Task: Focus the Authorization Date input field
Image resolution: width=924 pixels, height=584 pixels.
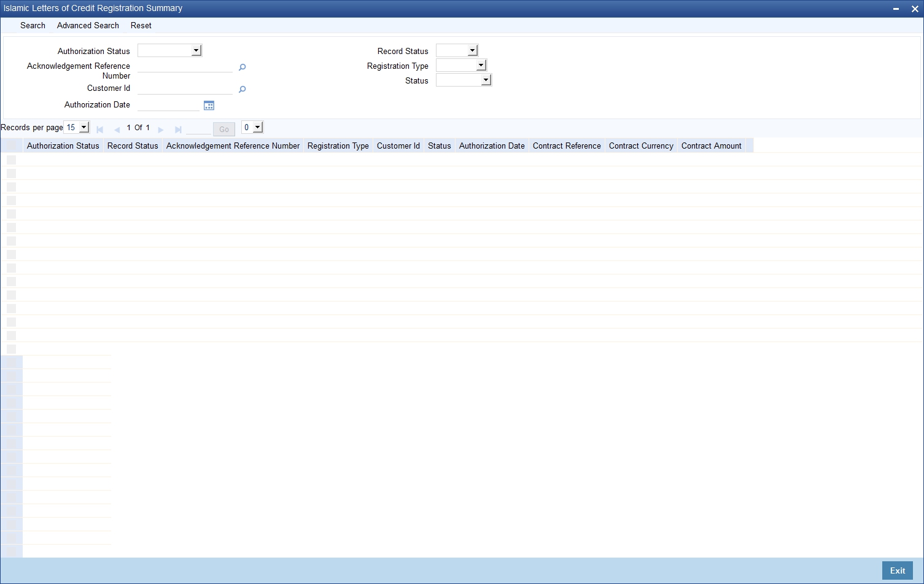Action: [169, 105]
